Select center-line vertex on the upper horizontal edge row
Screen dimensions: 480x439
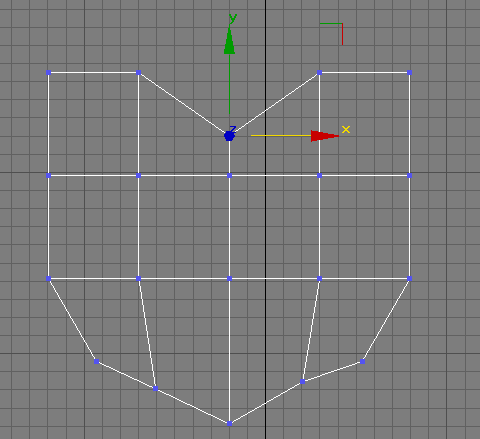click(x=229, y=175)
